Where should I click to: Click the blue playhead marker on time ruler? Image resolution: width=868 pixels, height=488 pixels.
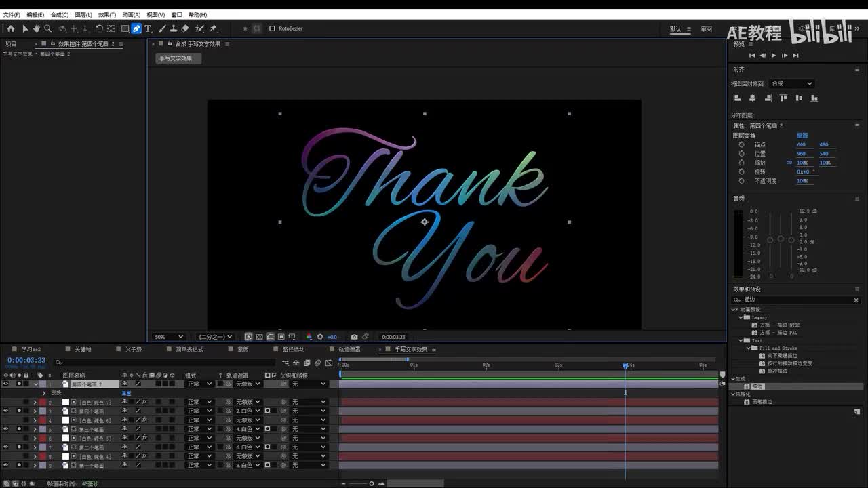(625, 366)
